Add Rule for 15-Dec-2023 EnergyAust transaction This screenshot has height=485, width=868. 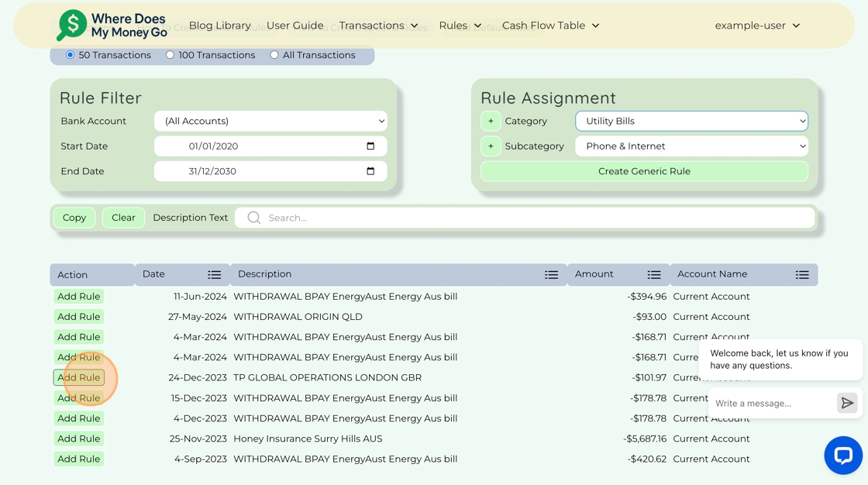(x=78, y=398)
